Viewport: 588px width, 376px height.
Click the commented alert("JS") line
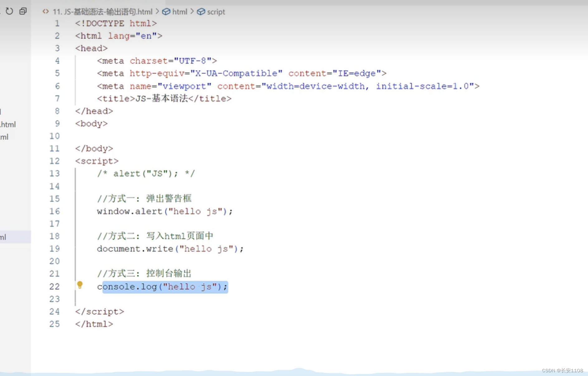(146, 174)
